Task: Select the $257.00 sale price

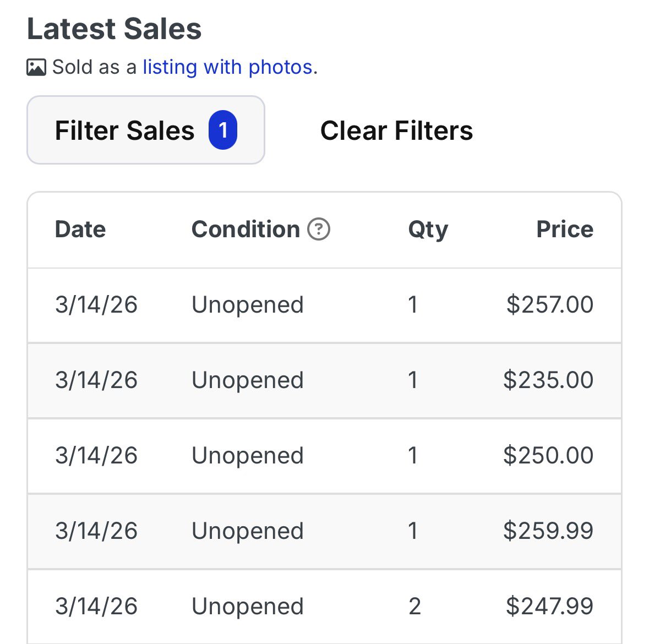Action: [549, 305]
